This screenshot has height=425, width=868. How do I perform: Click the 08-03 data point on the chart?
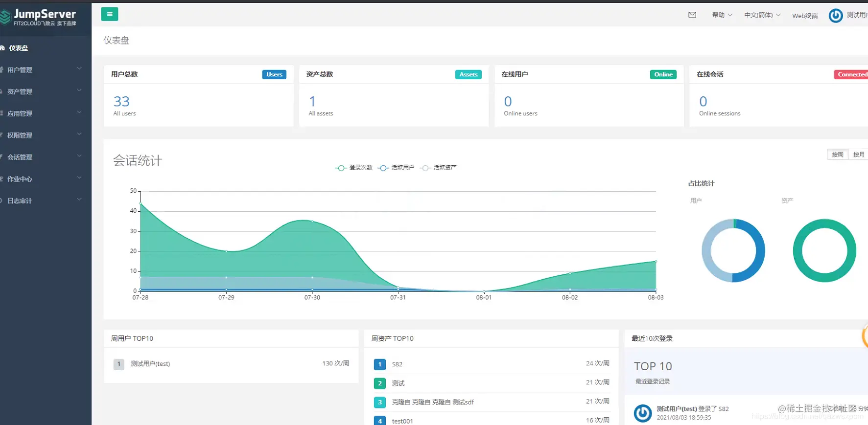tap(656, 261)
